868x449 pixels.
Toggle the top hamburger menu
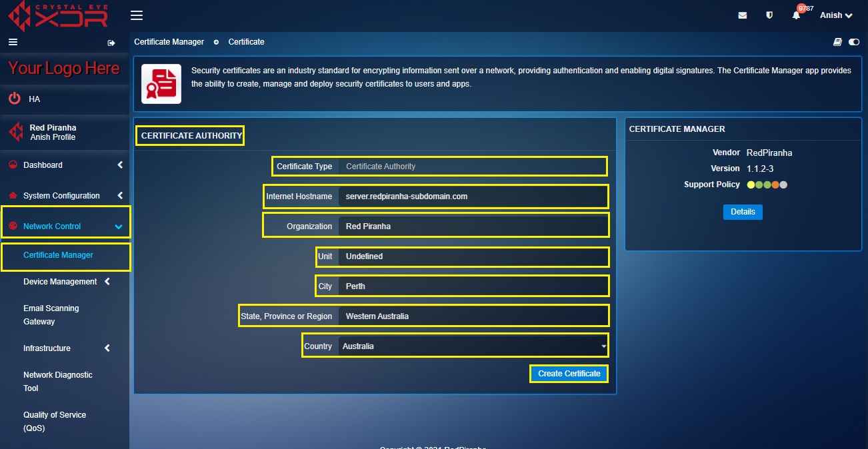pos(136,15)
